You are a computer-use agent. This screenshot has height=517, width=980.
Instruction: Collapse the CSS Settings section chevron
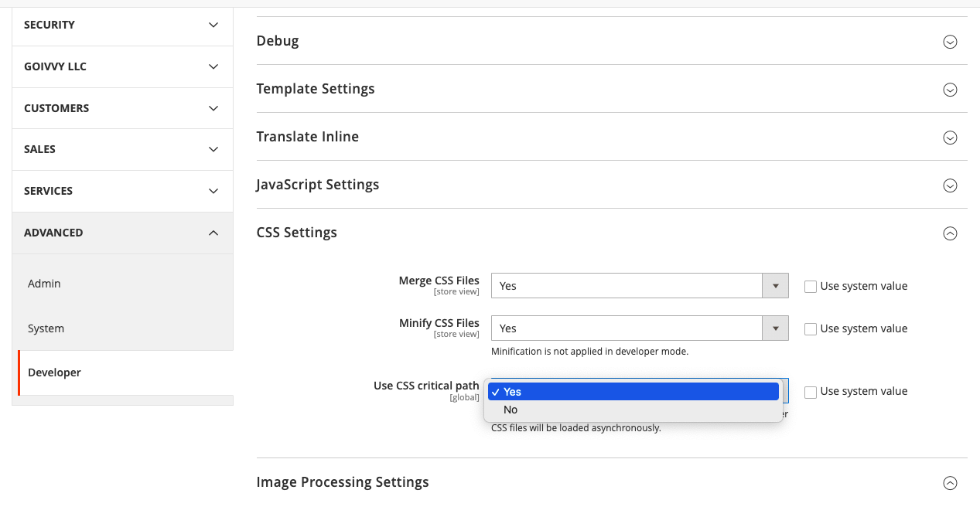(x=950, y=233)
